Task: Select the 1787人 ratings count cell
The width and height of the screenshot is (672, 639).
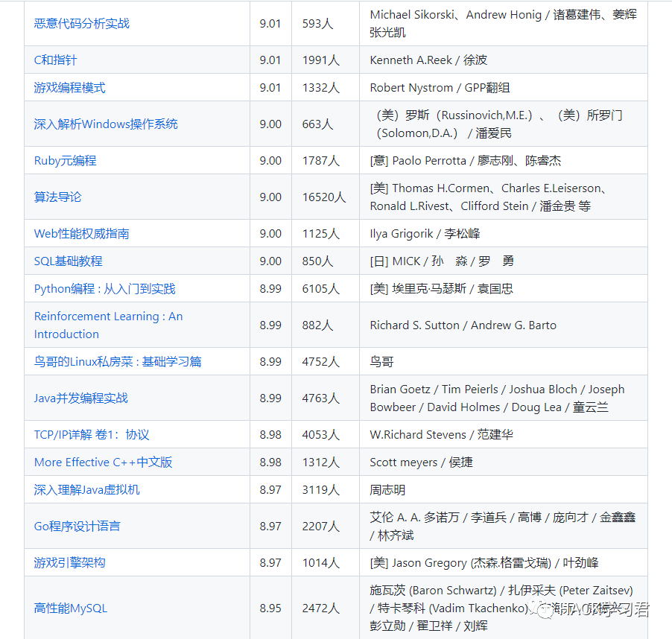Action: click(x=326, y=161)
